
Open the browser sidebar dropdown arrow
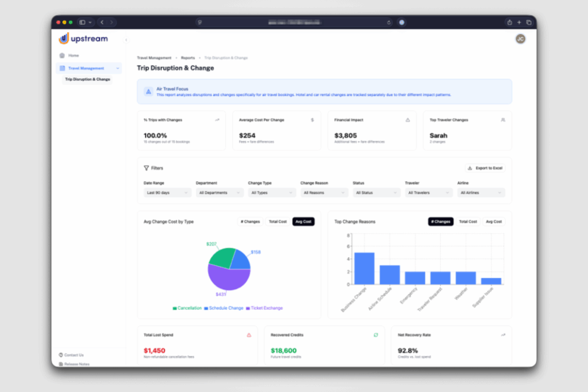(90, 22)
